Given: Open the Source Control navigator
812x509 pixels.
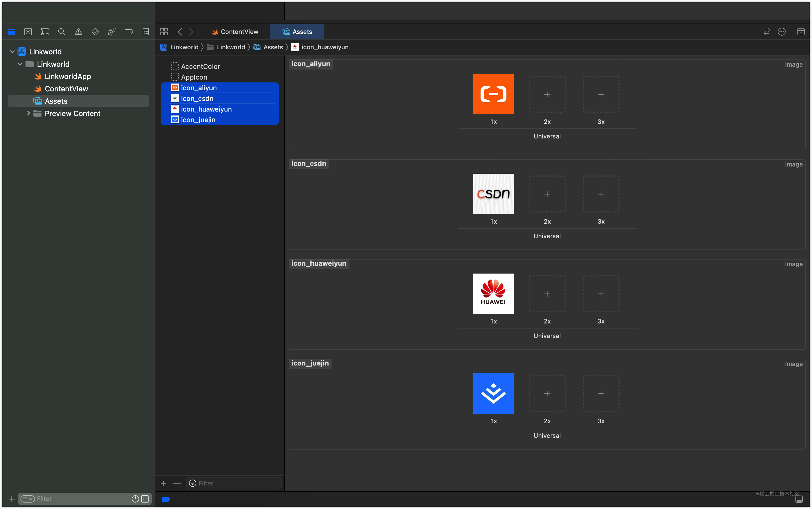Looking at the screenshot, I should 28,32.
